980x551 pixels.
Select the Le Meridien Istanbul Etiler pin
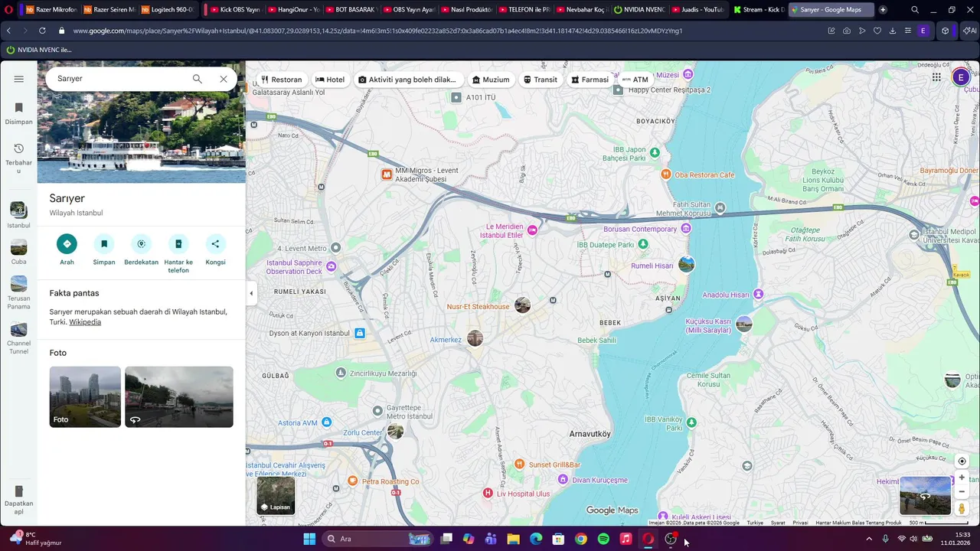[532, 230]
